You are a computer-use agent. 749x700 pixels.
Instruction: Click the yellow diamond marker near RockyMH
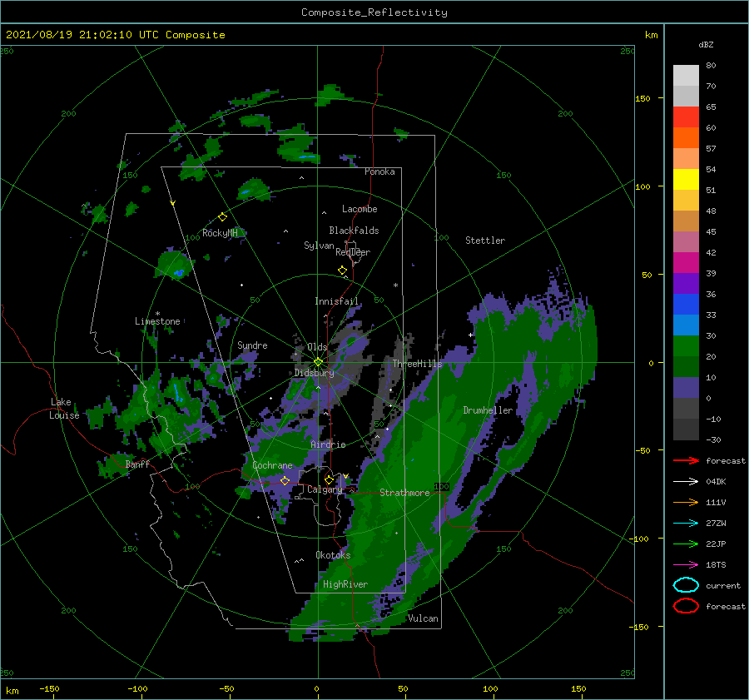[x=222, y=217]
